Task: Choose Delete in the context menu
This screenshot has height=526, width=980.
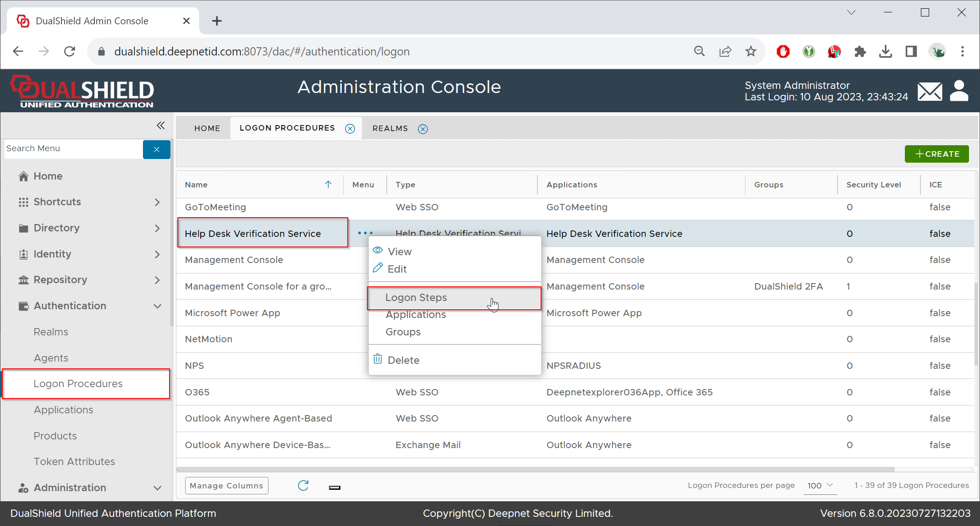Action: tap(403, 360)
